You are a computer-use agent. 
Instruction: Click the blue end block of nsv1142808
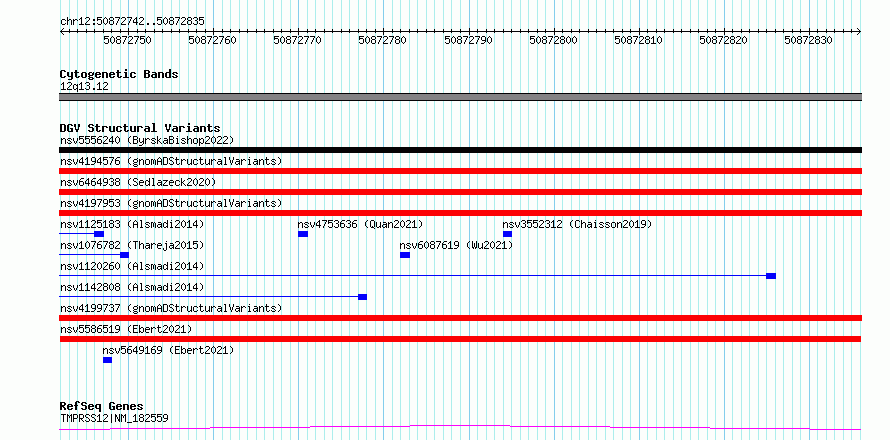click(x=363, y=297)
